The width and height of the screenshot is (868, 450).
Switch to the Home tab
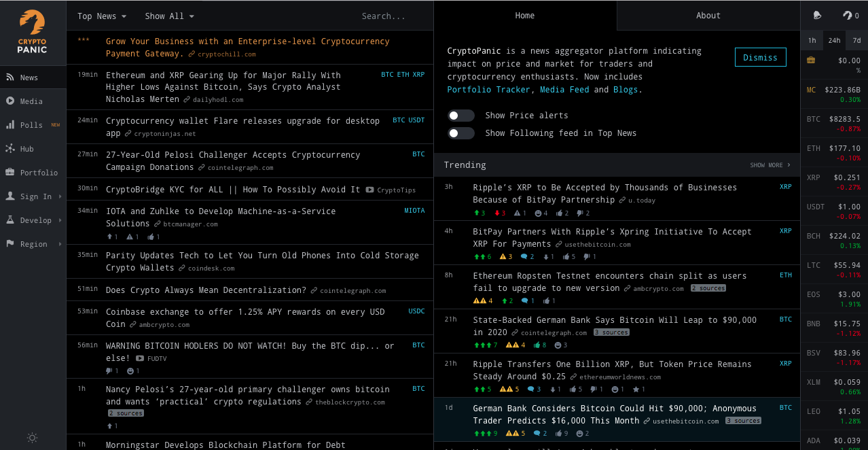525,16
